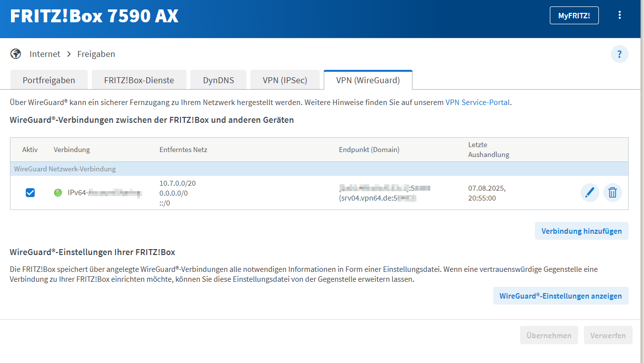Select the VPN (WireGuard) tab

pyautogui.click(x=367, y=80)
